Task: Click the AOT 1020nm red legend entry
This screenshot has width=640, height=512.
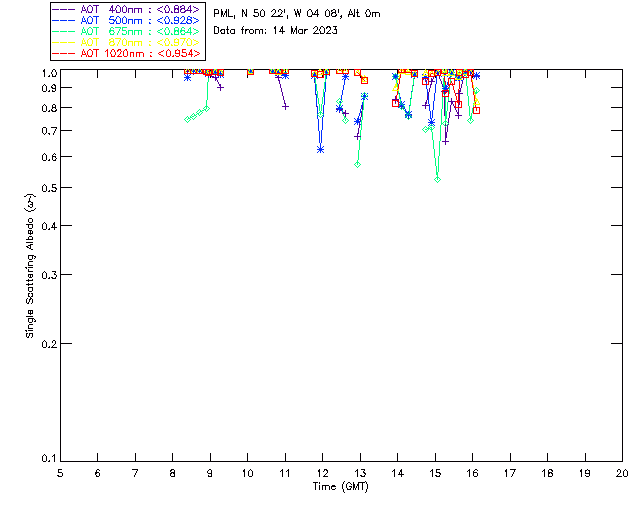Action: click(x=127, y=53)
